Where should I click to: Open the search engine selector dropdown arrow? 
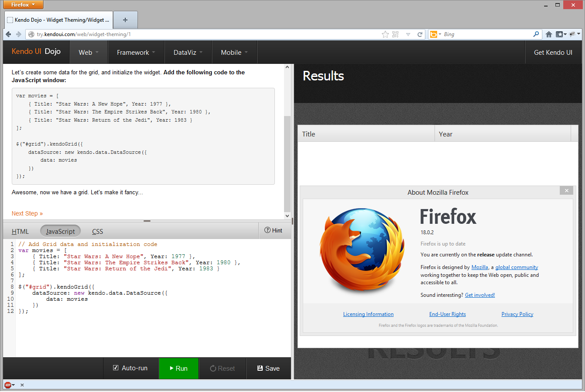pyautogui.click(x=440, y=34)
